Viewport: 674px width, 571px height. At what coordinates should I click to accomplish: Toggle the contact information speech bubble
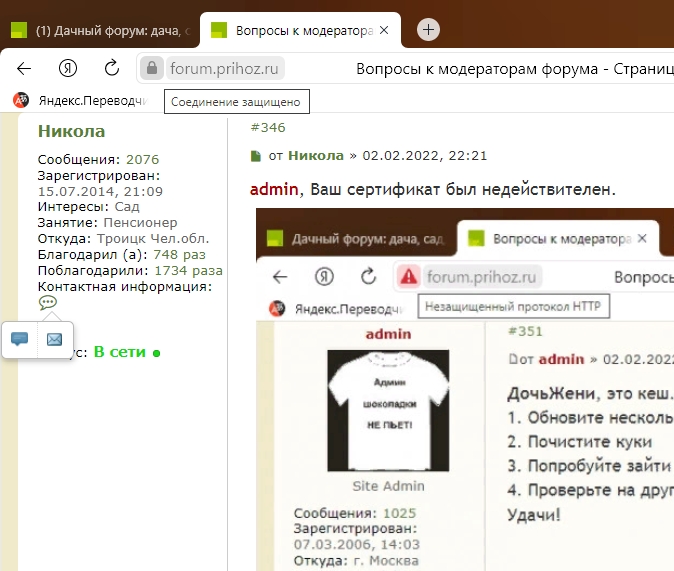click(47, 303)
